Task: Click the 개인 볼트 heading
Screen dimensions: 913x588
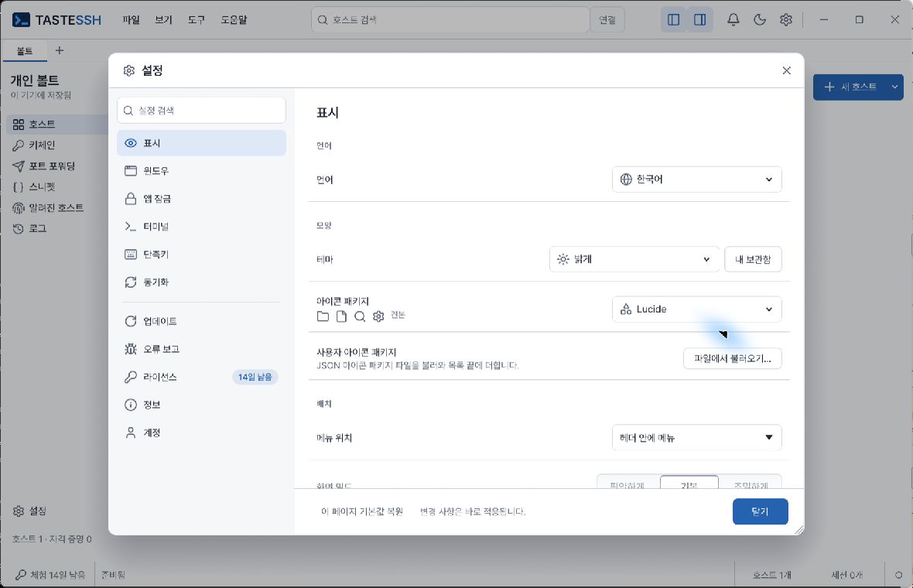Action: (x=34, y=80)
